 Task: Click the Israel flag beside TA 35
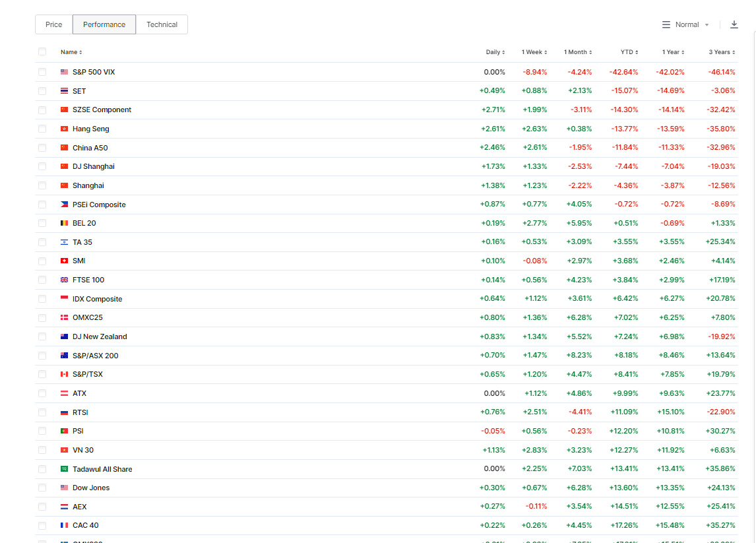click(x=64, y=242)
